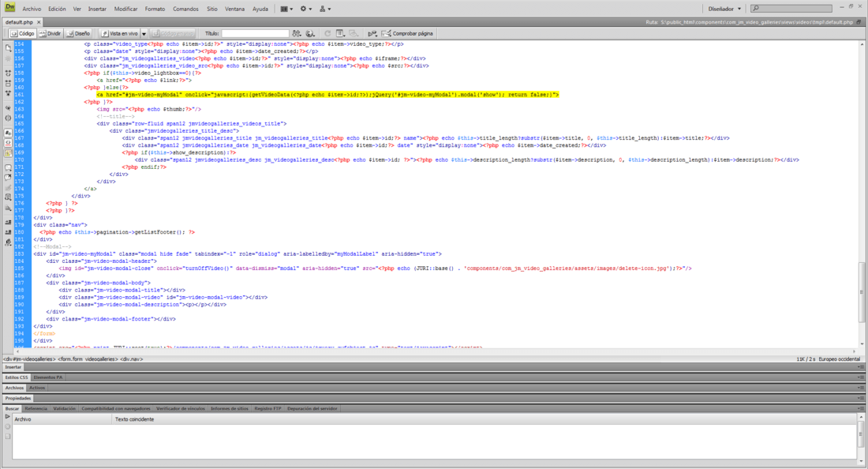
Task: Outdent code with coding toolbar icon
Action: click(x=8, y=231)
